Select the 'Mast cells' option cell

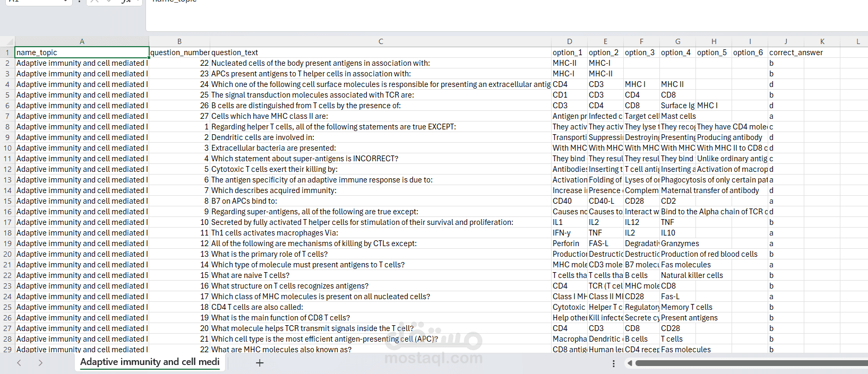point(678,116)
